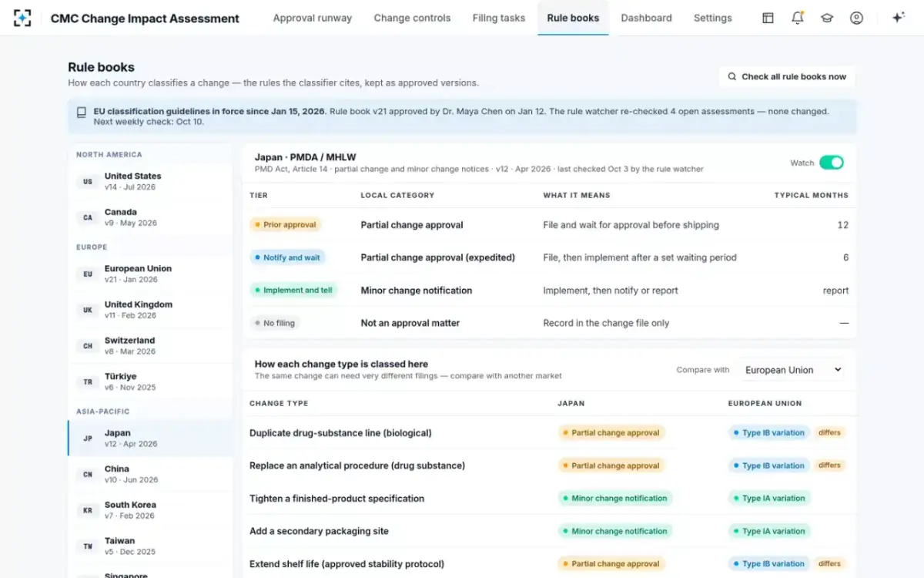Screen dimensions: 924x578
Task: Open the Settings tab
Action: point(713,18)
